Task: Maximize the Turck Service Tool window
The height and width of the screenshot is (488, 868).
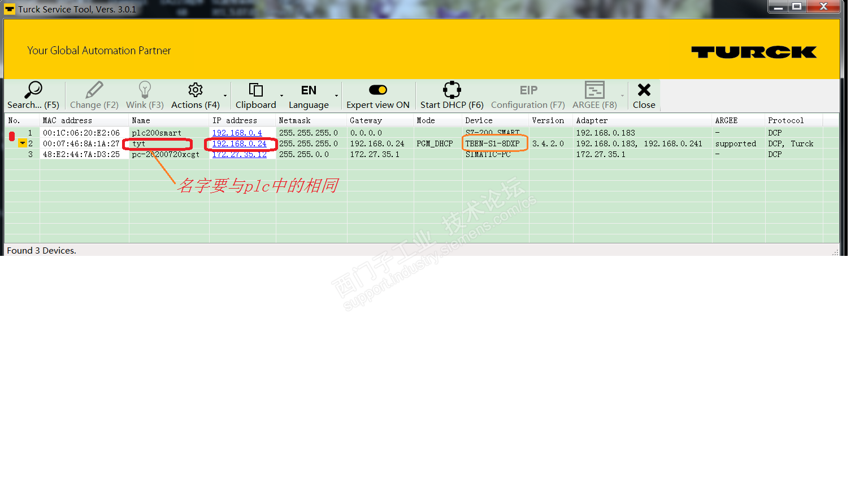Action: pos(797,7)
